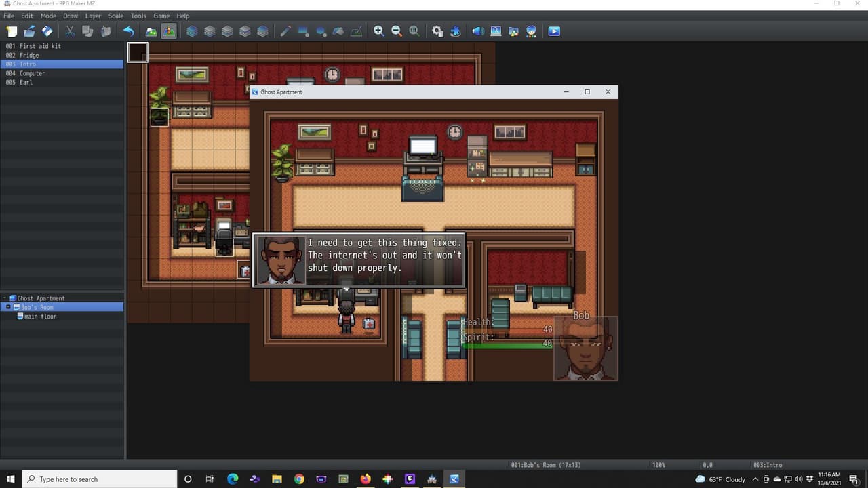The height and width of the screenshot is (488, 868).
Task: Select the Layer 2 icon
Action: [x=227, y=31]
